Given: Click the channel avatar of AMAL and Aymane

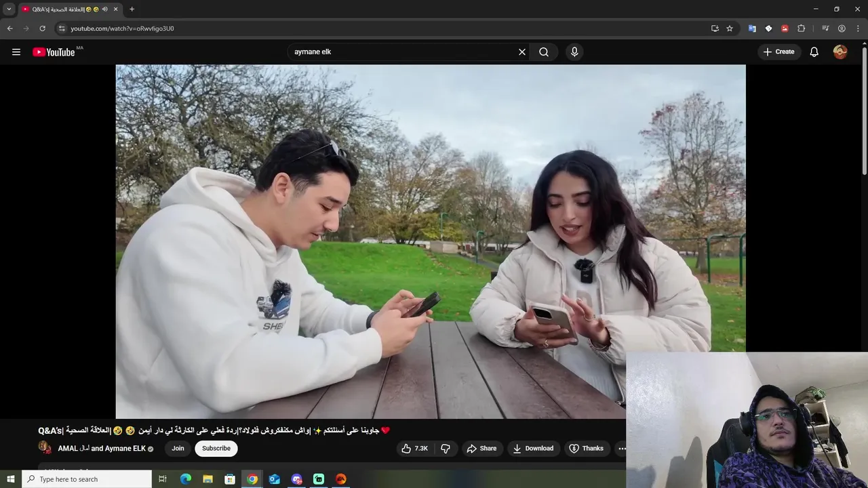Looking at the screenshot, I should click(x=45, y=447).
